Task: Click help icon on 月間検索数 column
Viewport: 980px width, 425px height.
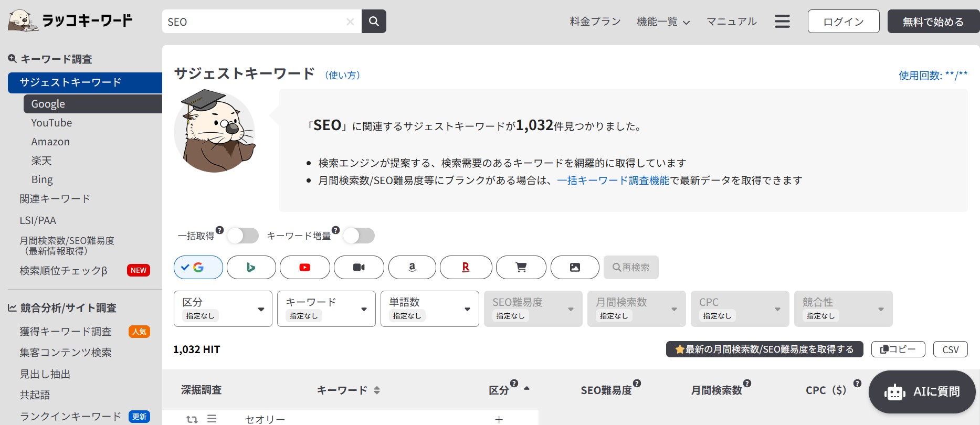Action: pos(747,384)
